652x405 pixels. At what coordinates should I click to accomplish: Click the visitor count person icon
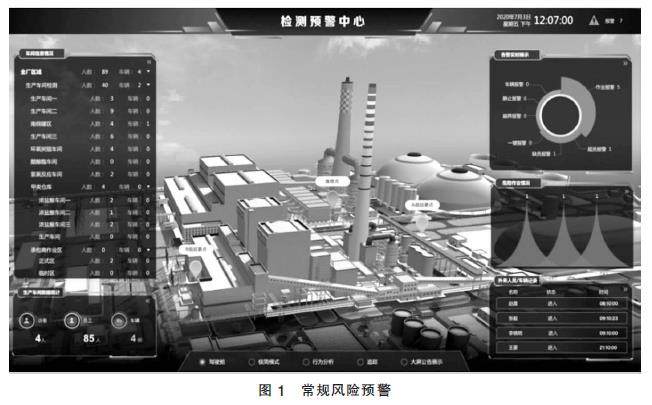pyautogui.click(x=27, y=320)
